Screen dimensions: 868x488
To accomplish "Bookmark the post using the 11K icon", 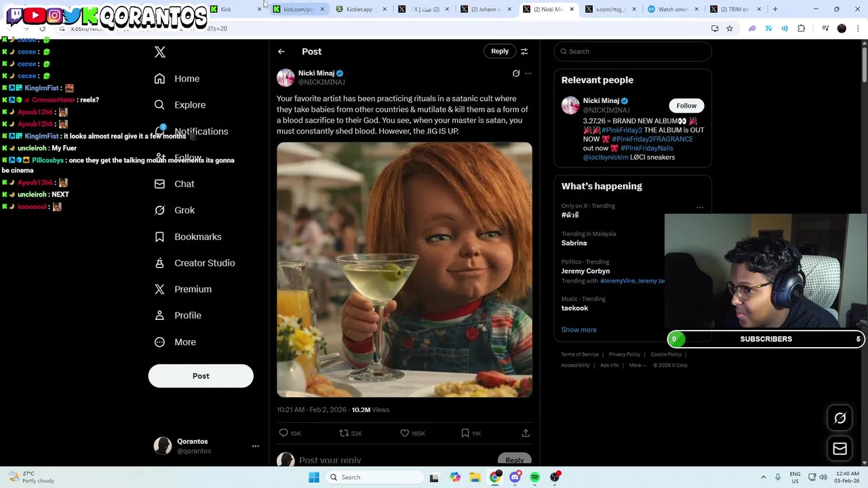I will [465, 433].
